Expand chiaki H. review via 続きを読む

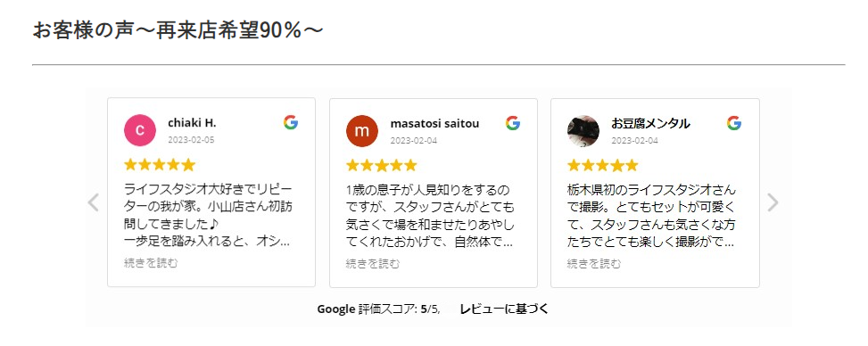[151, 263]
